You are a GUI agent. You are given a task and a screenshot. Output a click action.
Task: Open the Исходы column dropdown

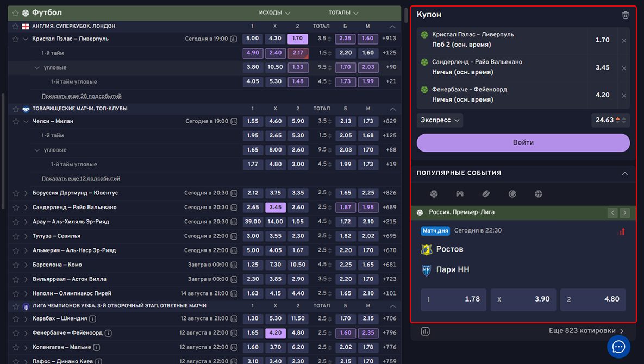tap(274, 13)
